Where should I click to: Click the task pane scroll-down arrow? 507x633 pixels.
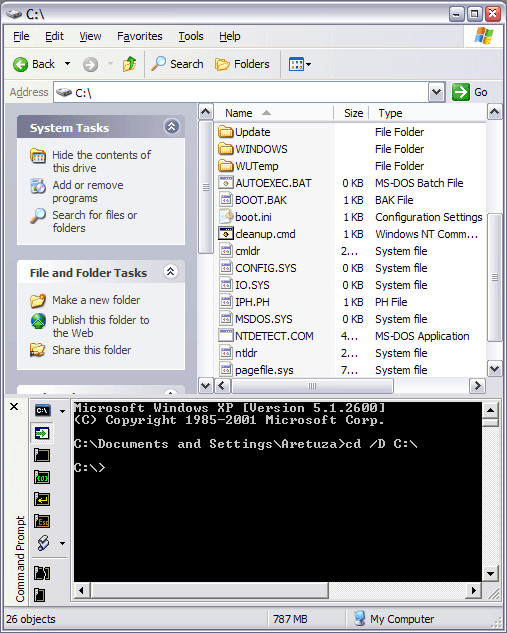[205, 386]
